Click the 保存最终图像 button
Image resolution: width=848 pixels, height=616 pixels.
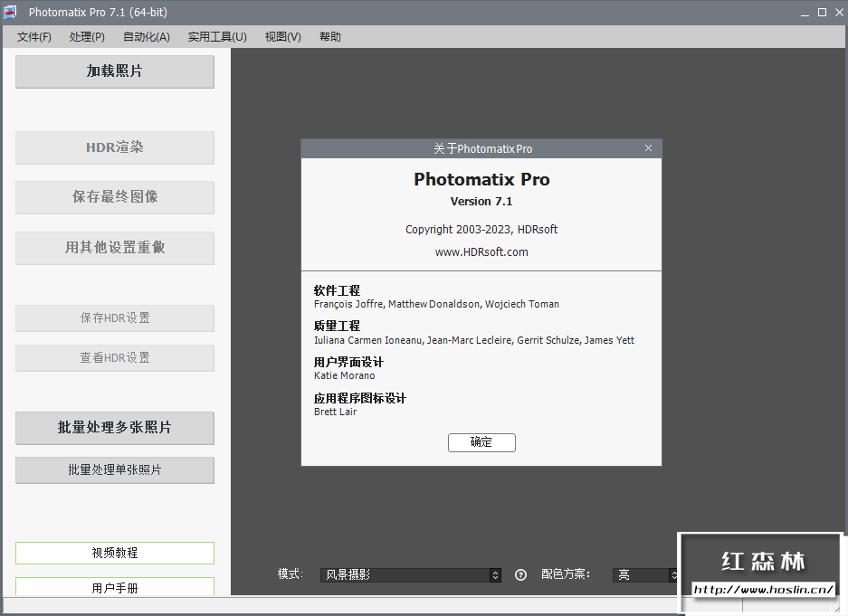[115, 197]
